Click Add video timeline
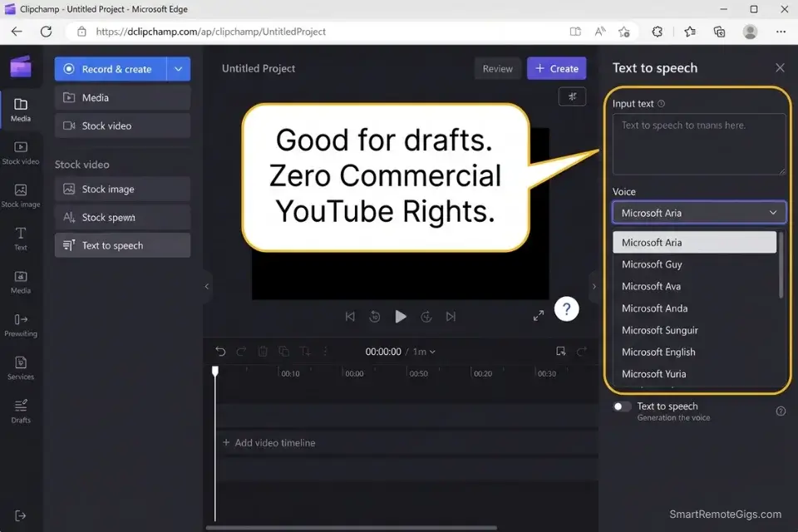Image resolution: width=798 pixels, height=532 pixels. (x=268, y=443)
